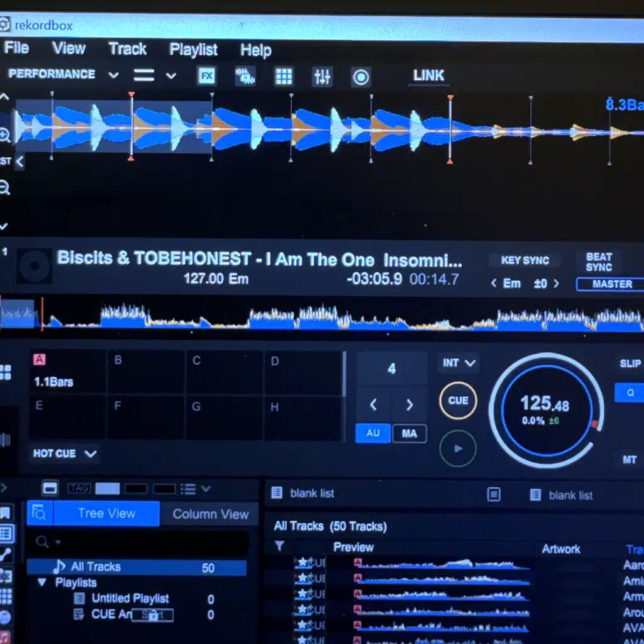Click the recording circle icon
644x644 pixels.
(x=361, y=77)
